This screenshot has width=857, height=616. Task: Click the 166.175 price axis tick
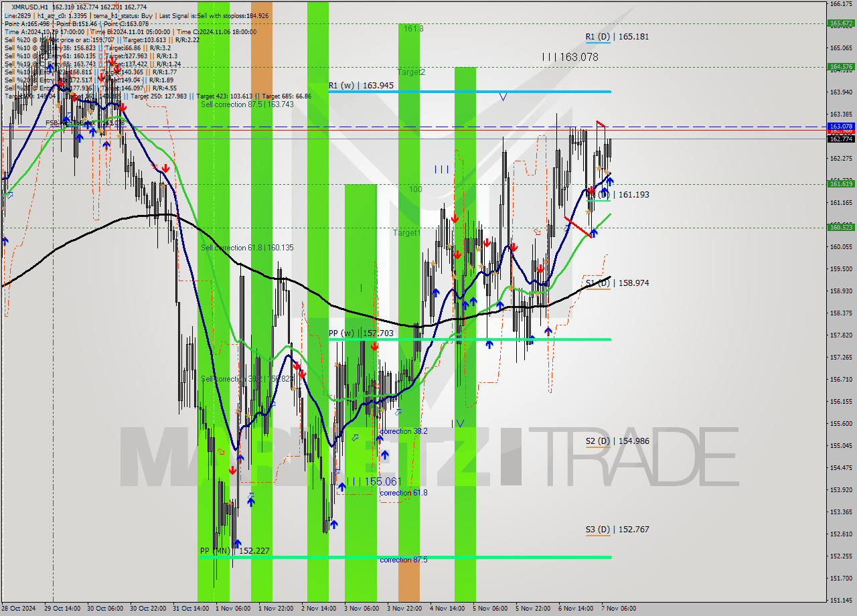[841, 4]
